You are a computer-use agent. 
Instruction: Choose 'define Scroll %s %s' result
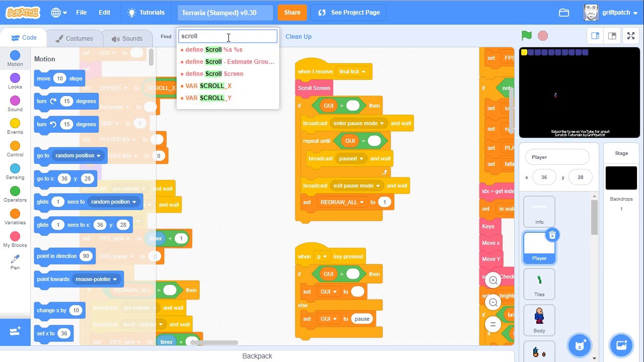click(x=227, y=50)
